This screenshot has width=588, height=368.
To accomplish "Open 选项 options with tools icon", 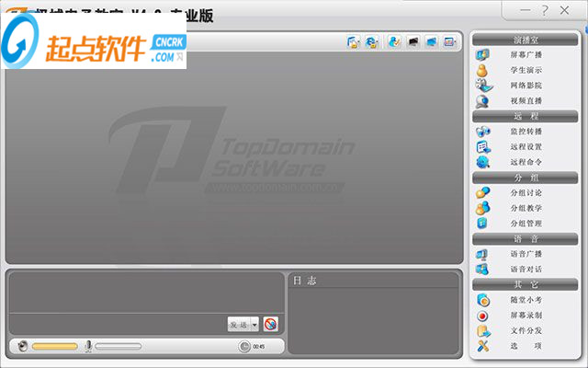I will tap(525, 346).
